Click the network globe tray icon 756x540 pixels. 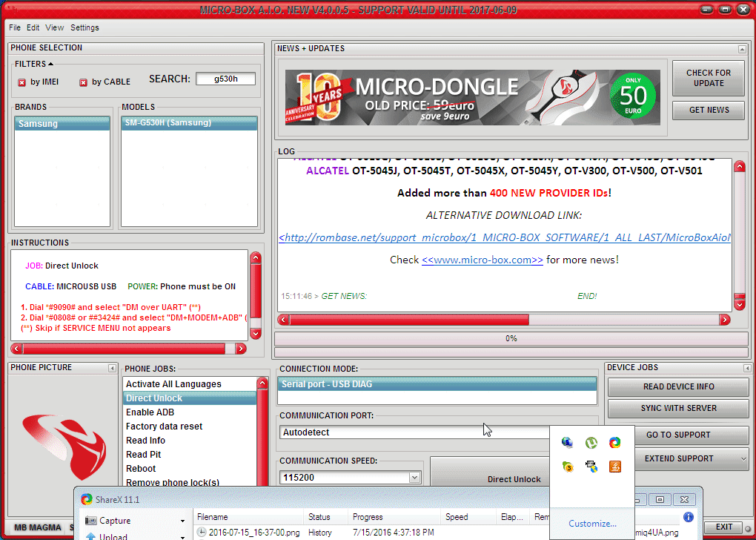[568, 443]
